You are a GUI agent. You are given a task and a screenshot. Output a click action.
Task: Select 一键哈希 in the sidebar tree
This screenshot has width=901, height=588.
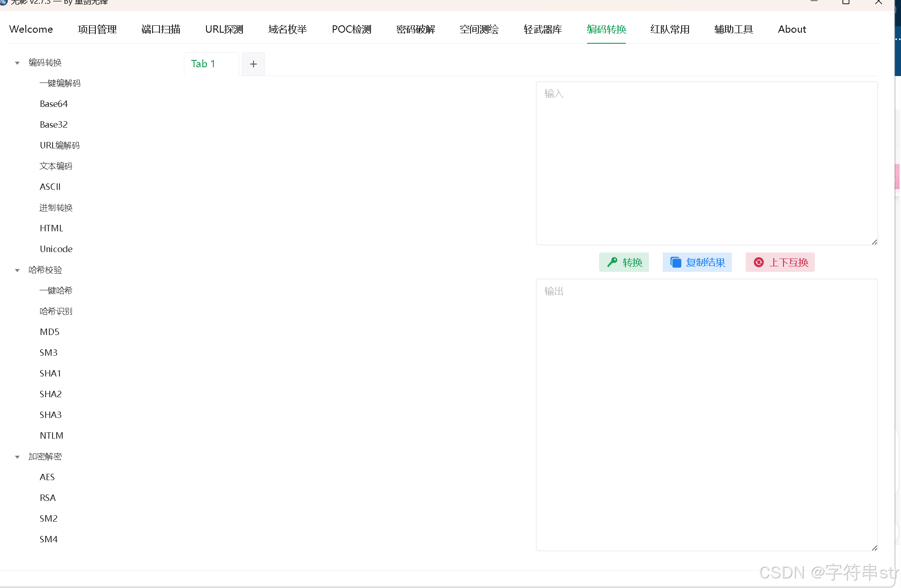56,291
